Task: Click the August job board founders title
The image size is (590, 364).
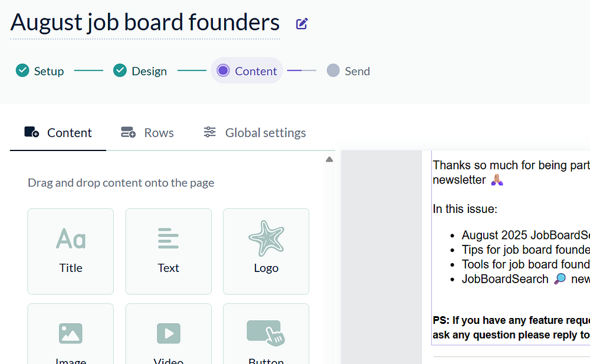Action: [x=145, y=22]
